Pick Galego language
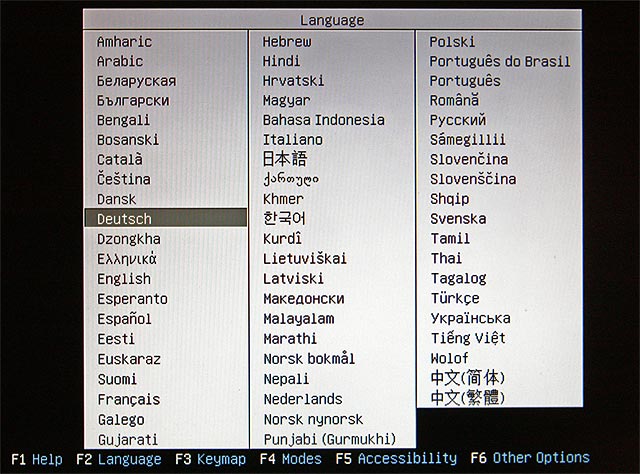The width and height of the screenshot is (640, 474). point(121,420)
